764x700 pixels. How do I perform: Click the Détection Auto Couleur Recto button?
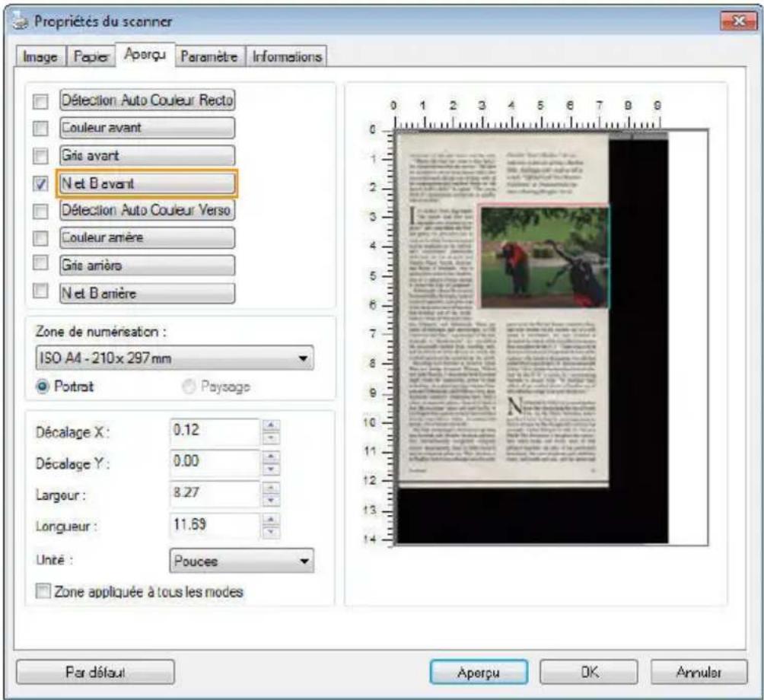point(147,100)
